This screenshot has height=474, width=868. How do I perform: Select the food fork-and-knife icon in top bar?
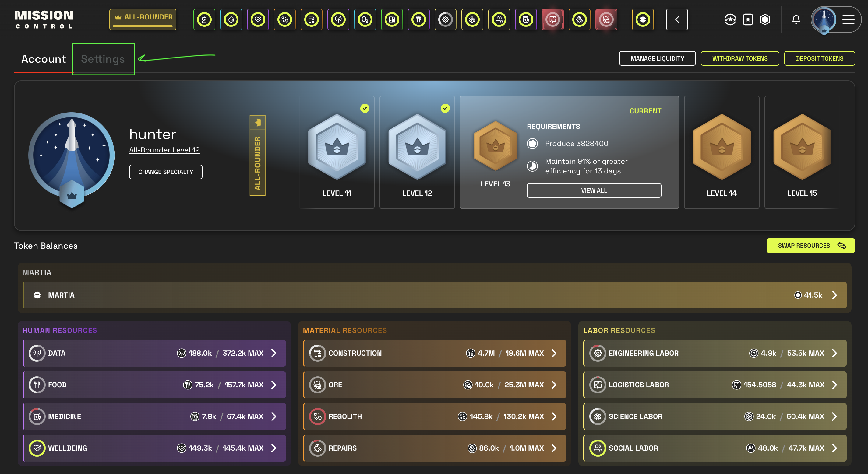point(418,19)
